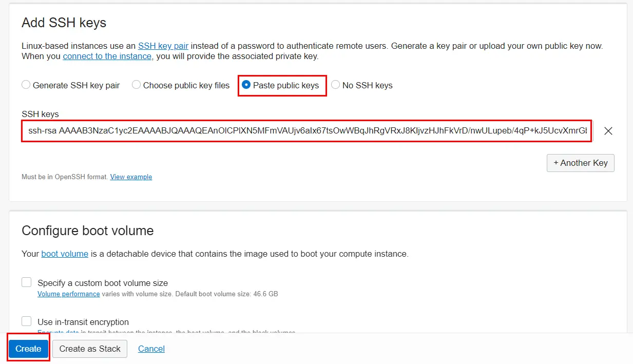Click the Create as Stack button

tap(90, 349)
